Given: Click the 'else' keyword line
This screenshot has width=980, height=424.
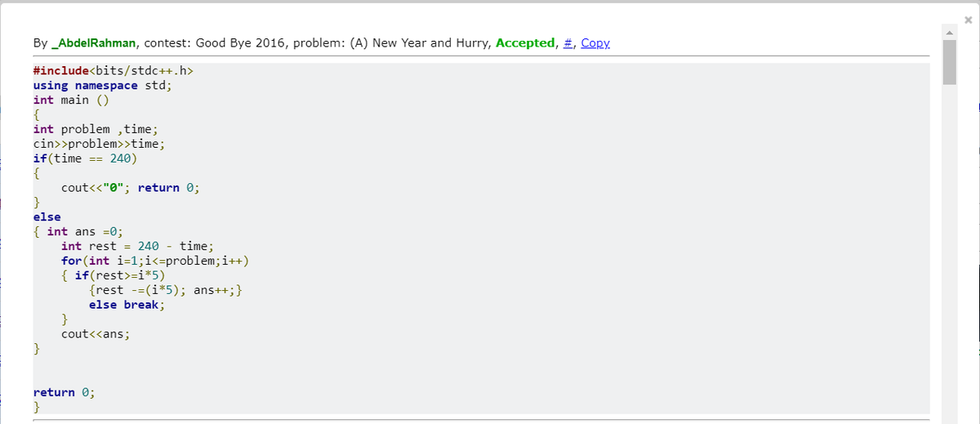Looking at the screenshot, I should [x=47, y=217].
